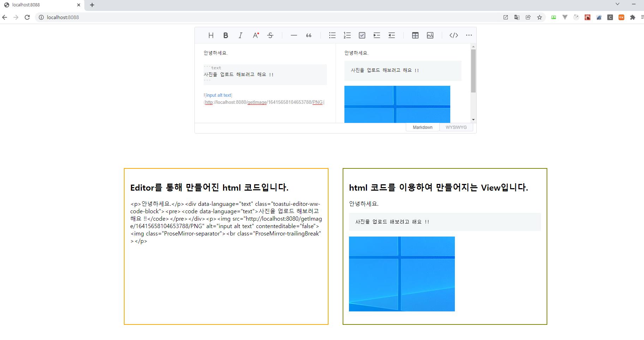Toggle italic formatting in the editor
Screen dimensions: 644x340
tap(241, 35)
